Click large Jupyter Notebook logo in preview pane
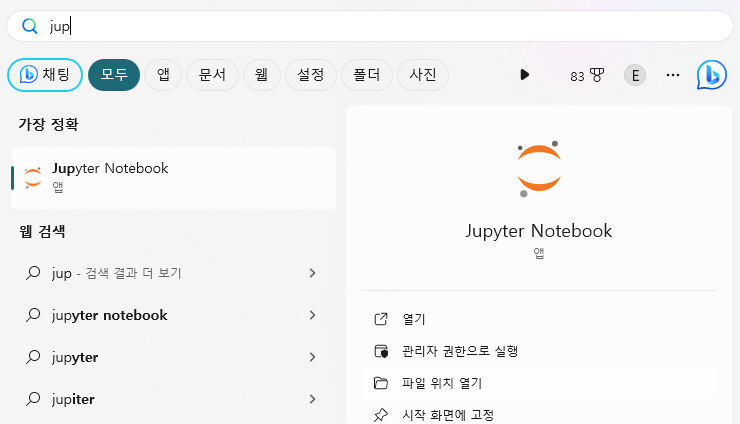The image size is (740, 424). tap(539, 170)
